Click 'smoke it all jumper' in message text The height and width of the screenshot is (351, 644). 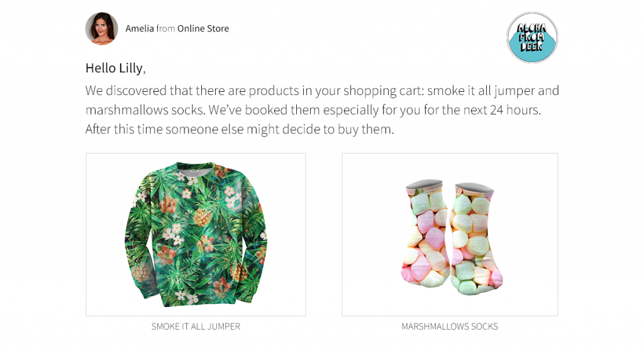480,91
